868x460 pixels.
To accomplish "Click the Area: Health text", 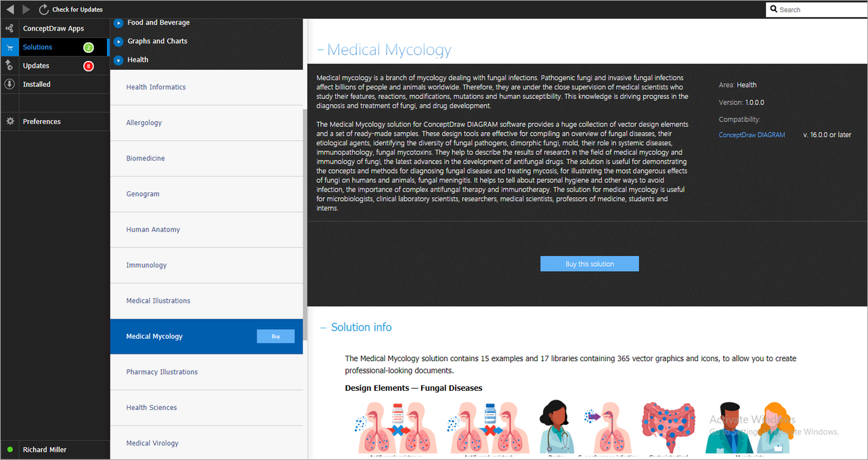I will (x=738, y=85).
